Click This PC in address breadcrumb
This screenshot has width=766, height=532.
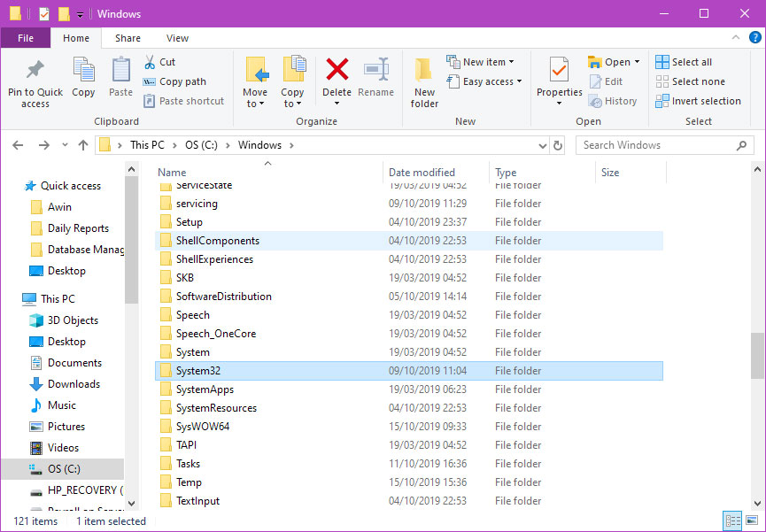click(147, 145)
